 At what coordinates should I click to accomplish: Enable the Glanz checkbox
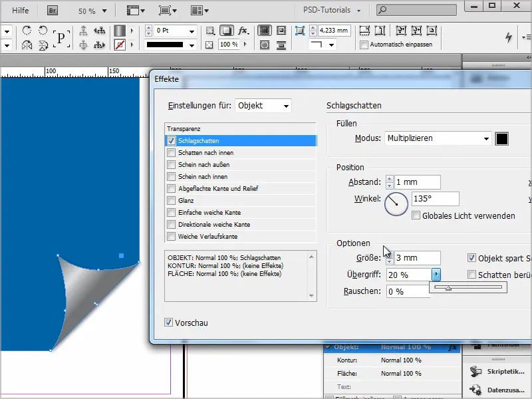[172, 201]
